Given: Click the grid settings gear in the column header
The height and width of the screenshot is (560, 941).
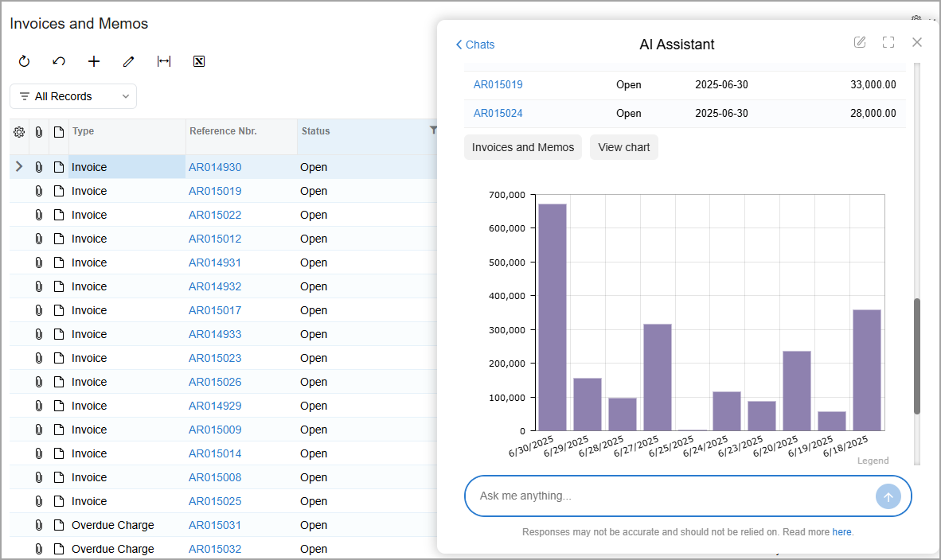Looking at the screenshot, I should click(19, 132).
